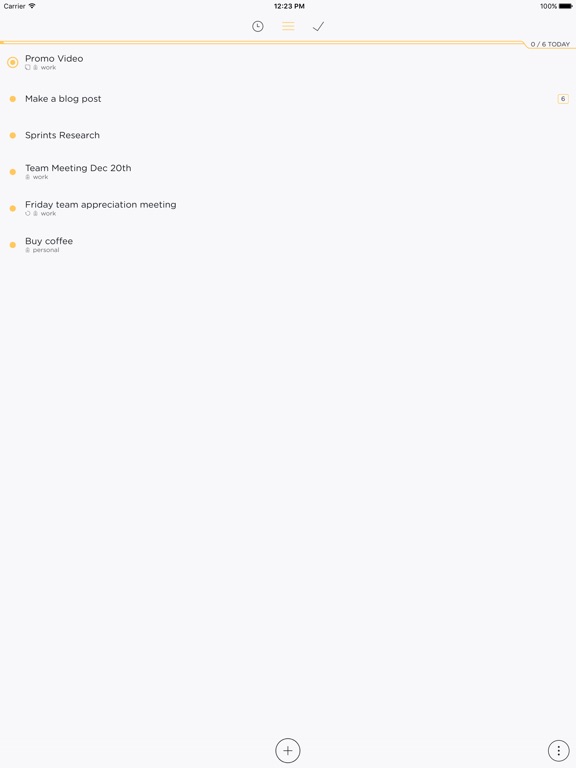Click repeat icon under Friday team meeting
The image size is (576, 768).
28,214
